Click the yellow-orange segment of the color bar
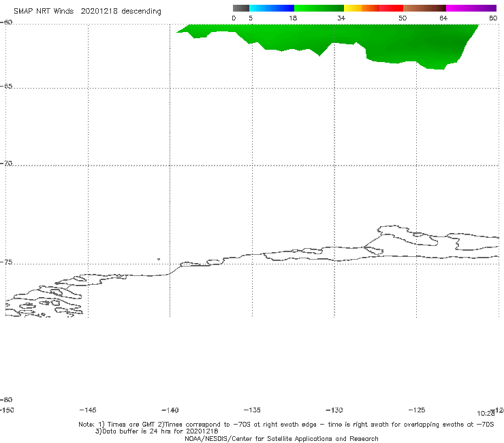The image size is (504, 443). click(362, 8)
